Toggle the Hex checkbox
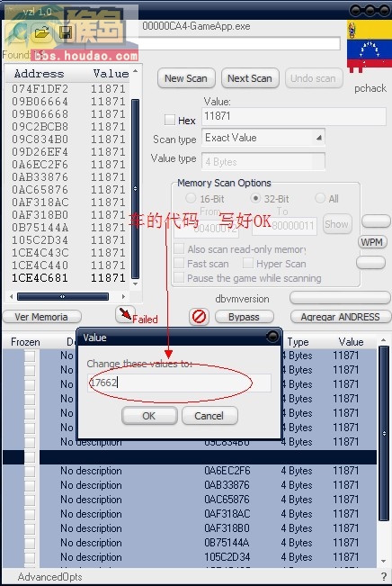The height and width of the screenshot is (586, 392). (x=170, y=120)
